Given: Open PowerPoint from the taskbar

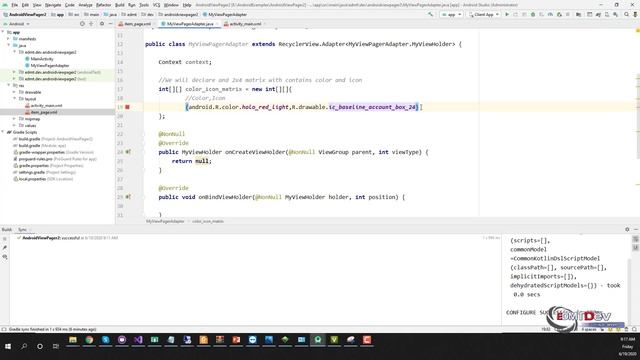Looking at the screenshot, I should coord(236,340).
